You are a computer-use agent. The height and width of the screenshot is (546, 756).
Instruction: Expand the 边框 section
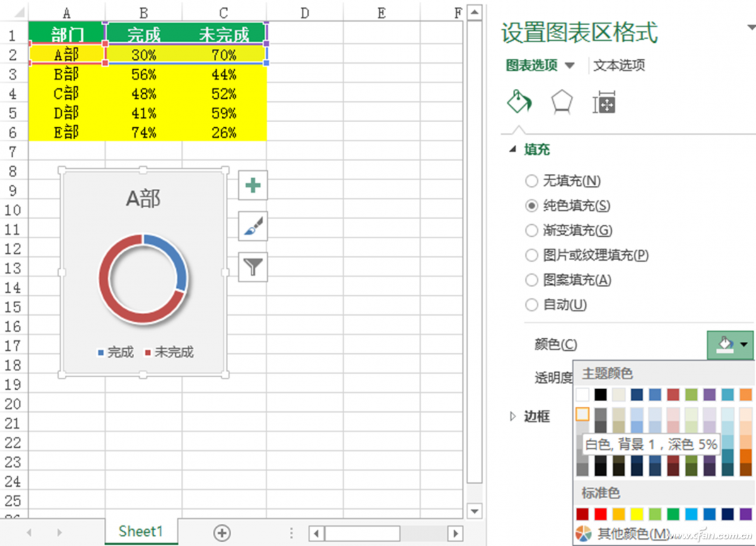point(512,416)
